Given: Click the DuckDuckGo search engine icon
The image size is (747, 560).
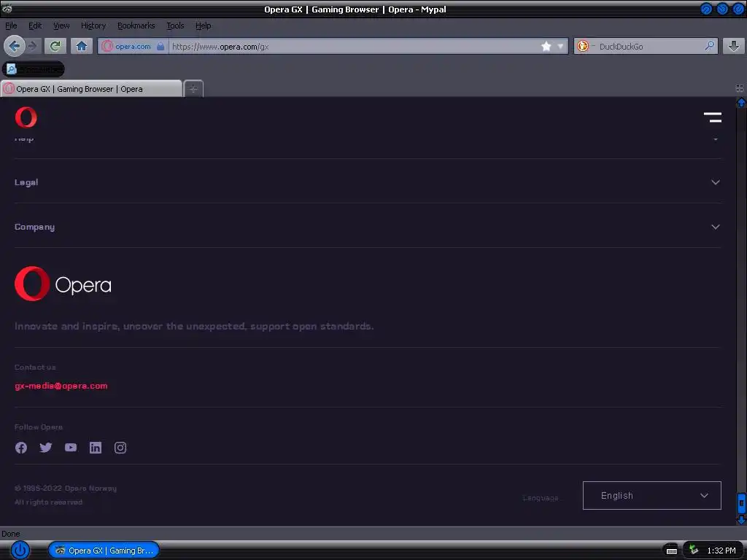Looking at the screenshot, I should 583,46.
